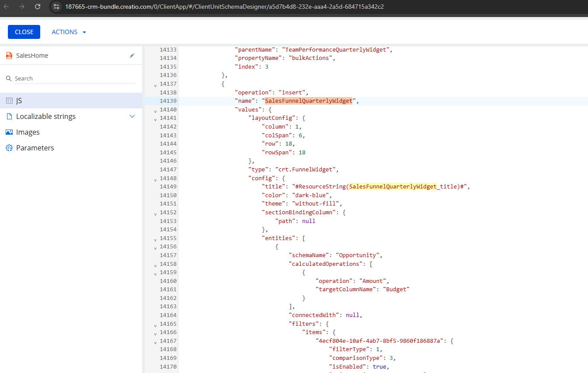Viewport: 588px width, 373px height.
Task: Collapse items fold at line 14166
Action: (155, 333)
